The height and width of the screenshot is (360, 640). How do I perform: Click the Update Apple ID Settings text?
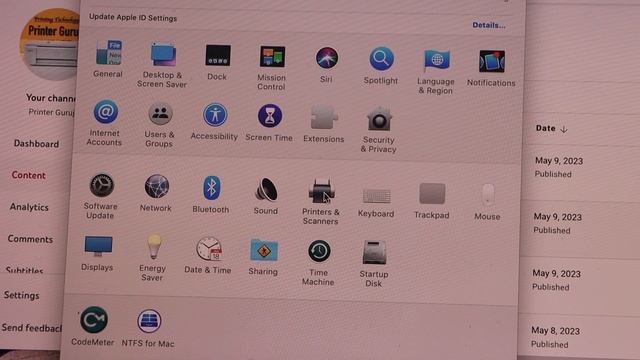133,18
